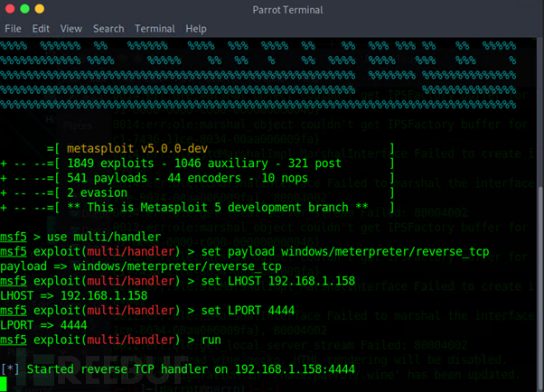Click the terminal cursor block at bottom
Image resolution: width=544 pixels, height=392 pixels.
[4, 384]
